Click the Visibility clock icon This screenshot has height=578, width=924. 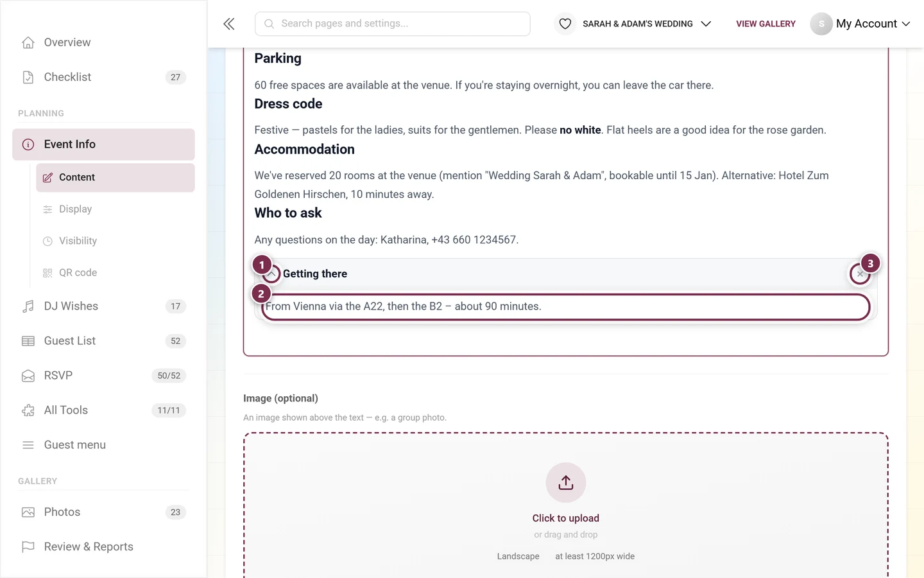pos(47,241)
